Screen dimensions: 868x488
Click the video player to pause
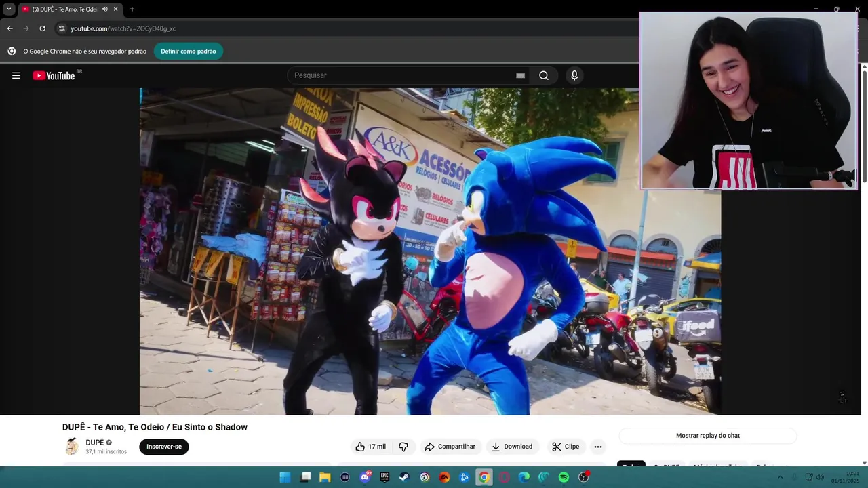[x=430, y=251]
